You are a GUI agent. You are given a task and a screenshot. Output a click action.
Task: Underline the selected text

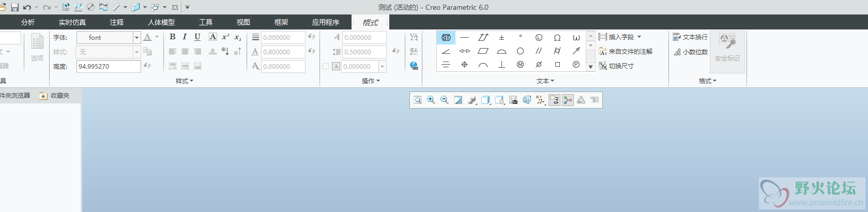pyautogui.click(x=197, y=37)
